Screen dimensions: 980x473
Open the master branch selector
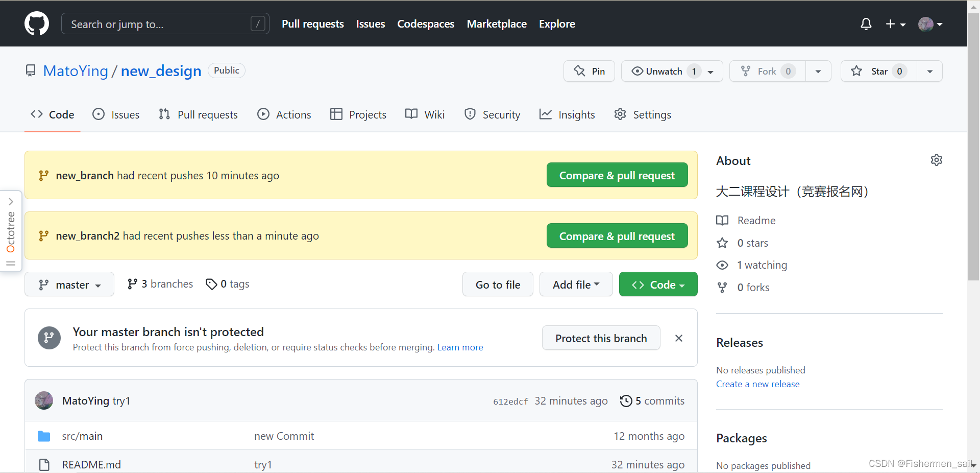(69, 285)
